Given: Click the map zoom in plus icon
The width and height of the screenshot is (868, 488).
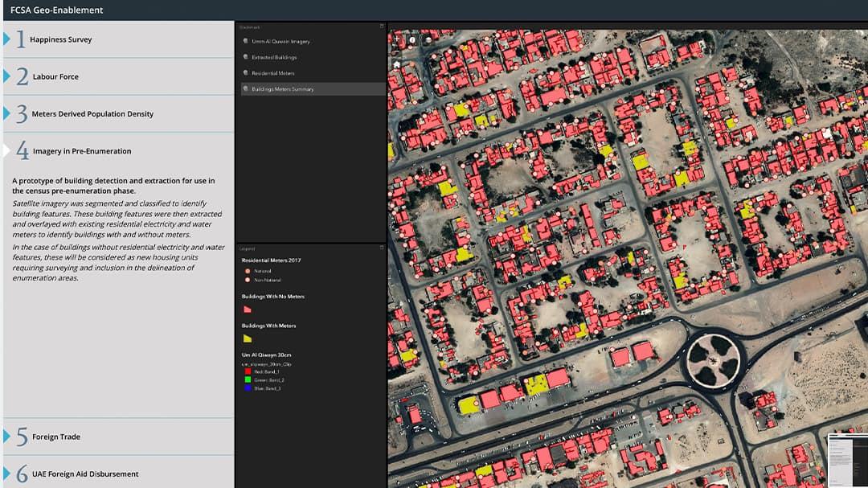Looking at the screenshot, I should [x=397, y=40].
